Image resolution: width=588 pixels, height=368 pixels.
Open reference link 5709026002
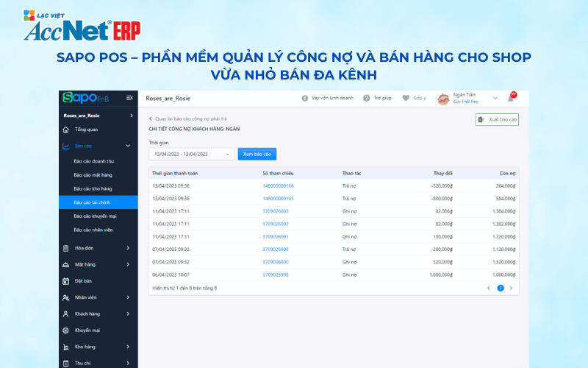point(276,224)
